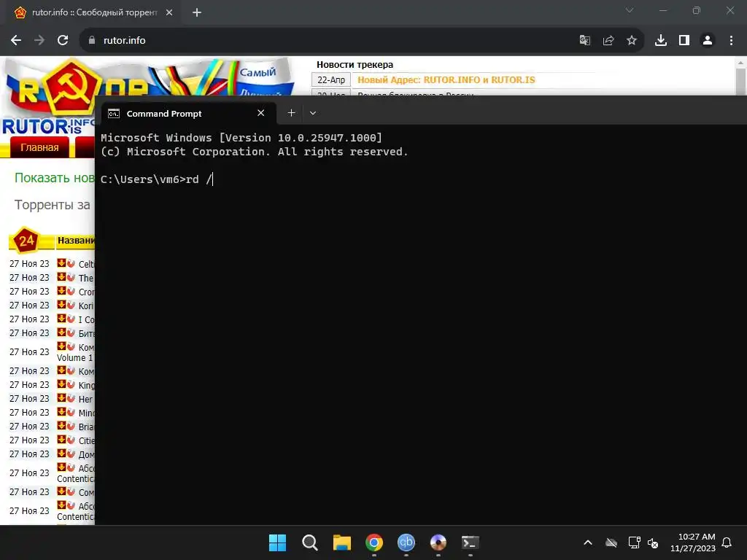Bookmark this page with star icon

pyautogui.click(x=632, y=41)
